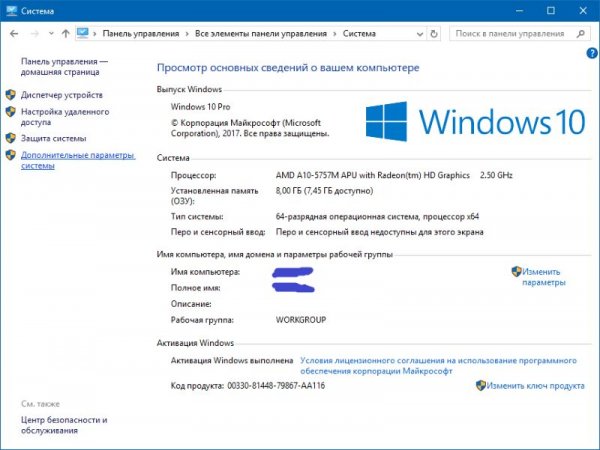
Task: Click 'Изменить параметры' link
Action: (x=543, y=277)
